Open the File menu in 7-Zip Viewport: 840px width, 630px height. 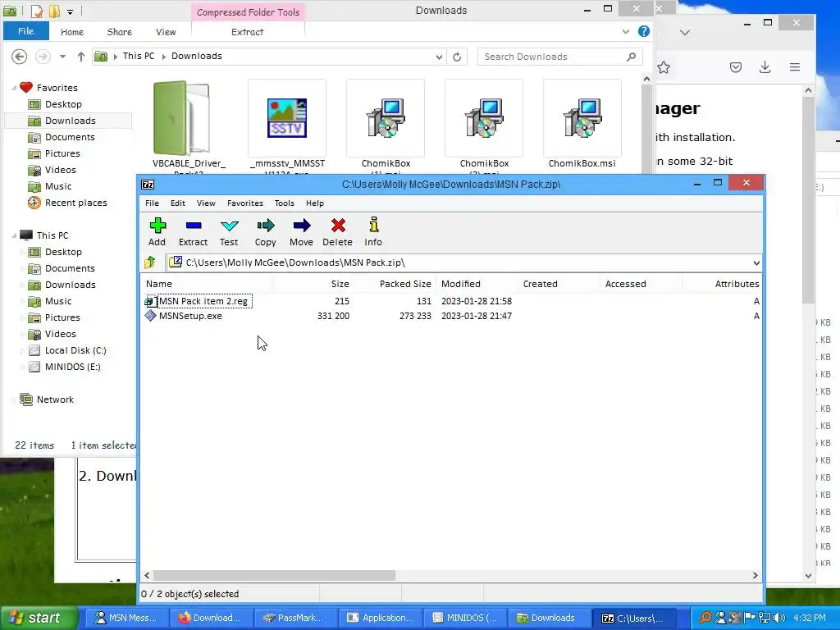pyautogui.click(x=152, y=203)
